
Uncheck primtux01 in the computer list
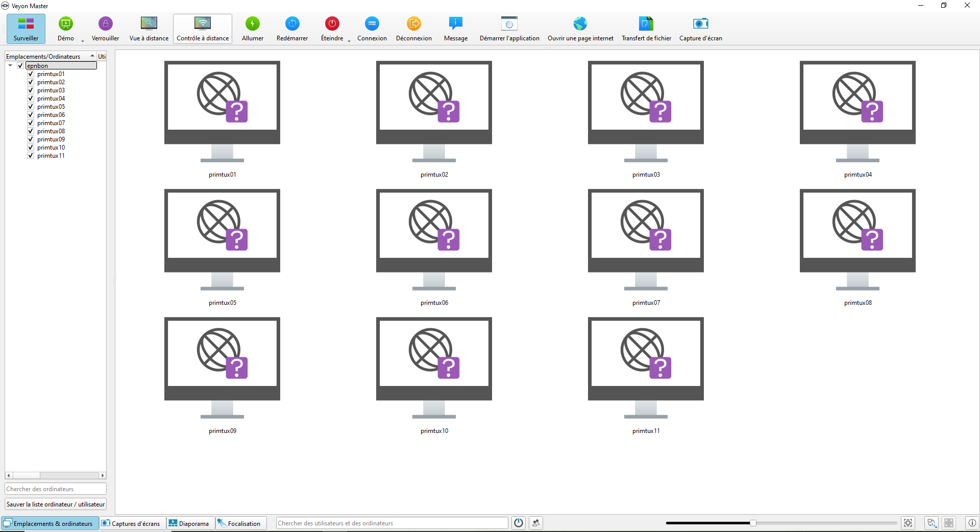pos(31,74)
